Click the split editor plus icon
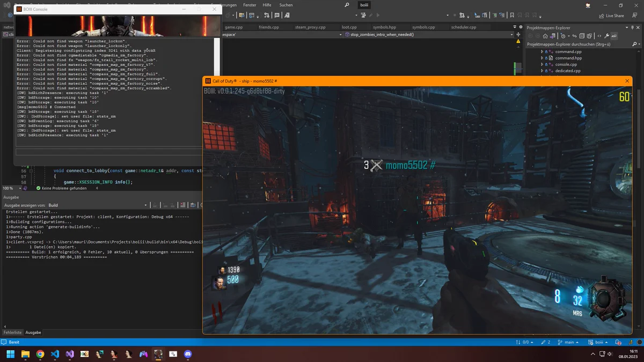Viewport: 644px width, 362px height. [x=517, y=34]
